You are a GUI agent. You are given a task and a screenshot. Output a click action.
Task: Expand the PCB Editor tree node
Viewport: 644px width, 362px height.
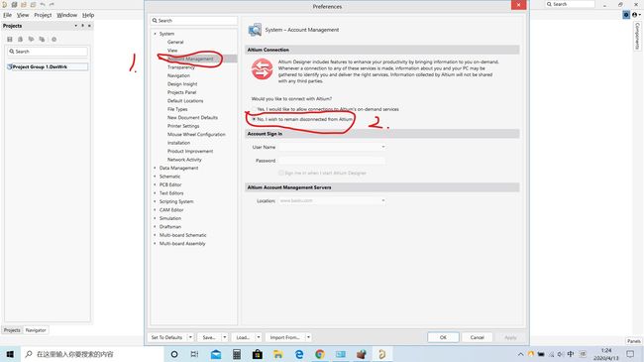[x=156, y=184]
